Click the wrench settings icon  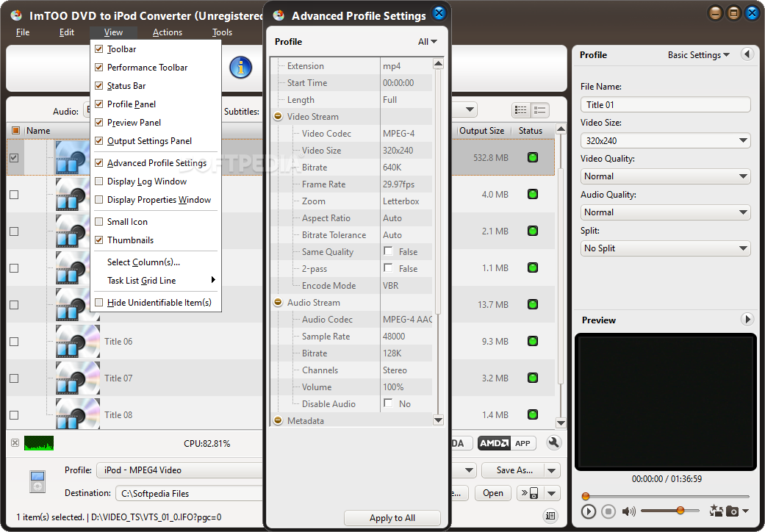(x=554, y=443)
